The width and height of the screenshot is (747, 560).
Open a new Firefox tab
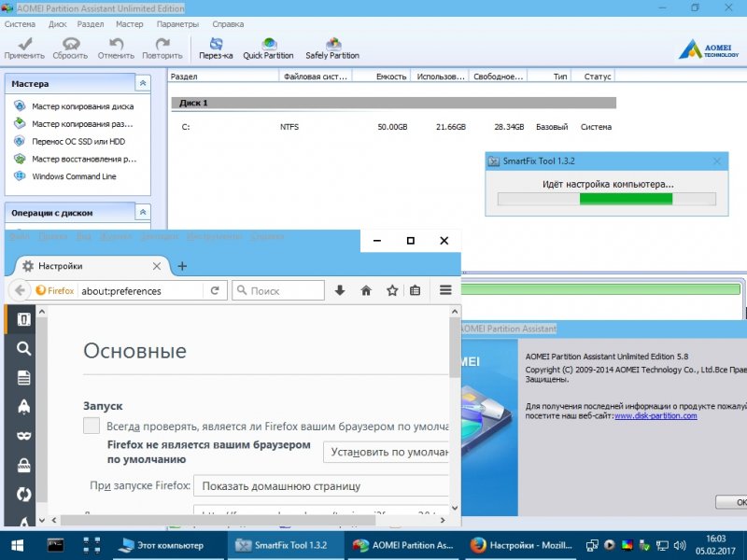pos(182,266)
